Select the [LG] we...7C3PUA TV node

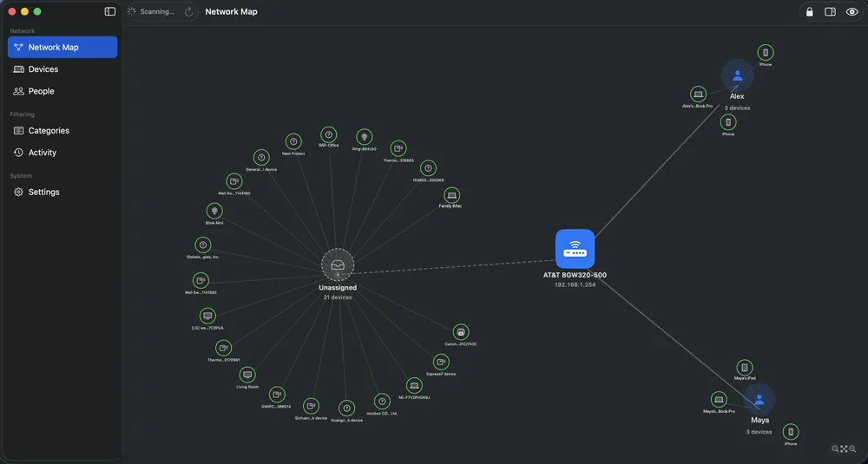[x=207, y=317]
